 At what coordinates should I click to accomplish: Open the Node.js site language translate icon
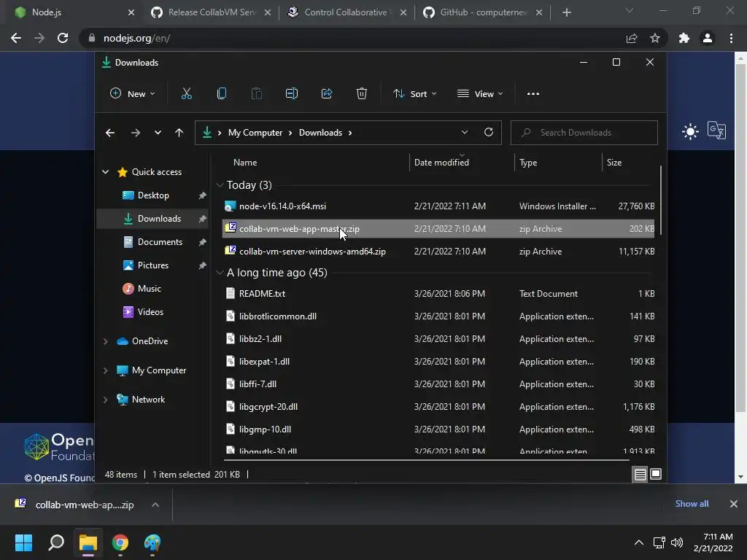pos(716,130)
